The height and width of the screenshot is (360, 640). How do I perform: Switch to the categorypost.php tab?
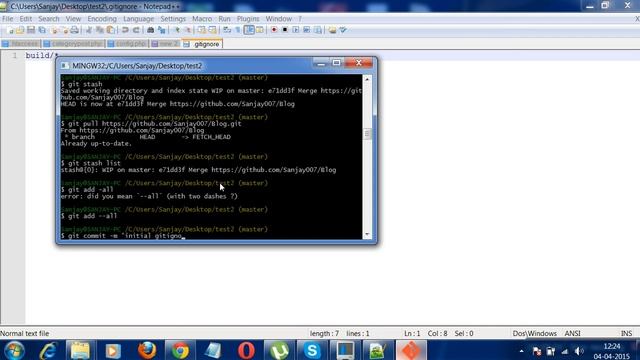[x=73, y=44]
